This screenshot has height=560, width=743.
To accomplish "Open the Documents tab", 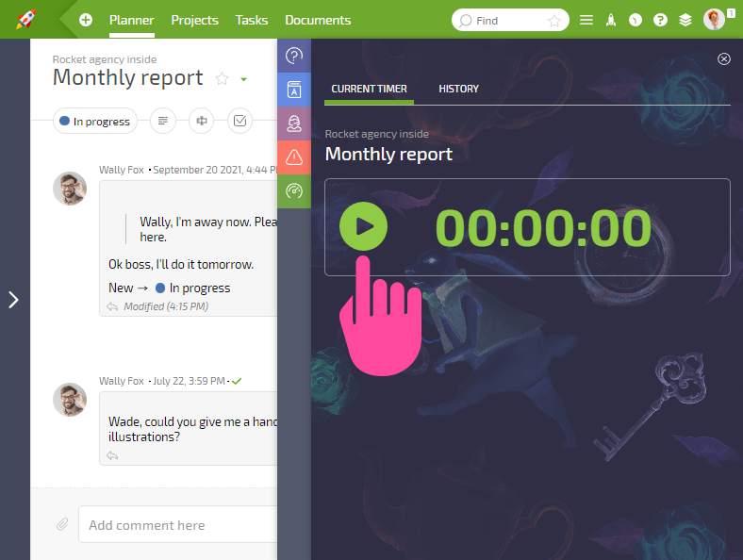I will [x=318, y=21].
